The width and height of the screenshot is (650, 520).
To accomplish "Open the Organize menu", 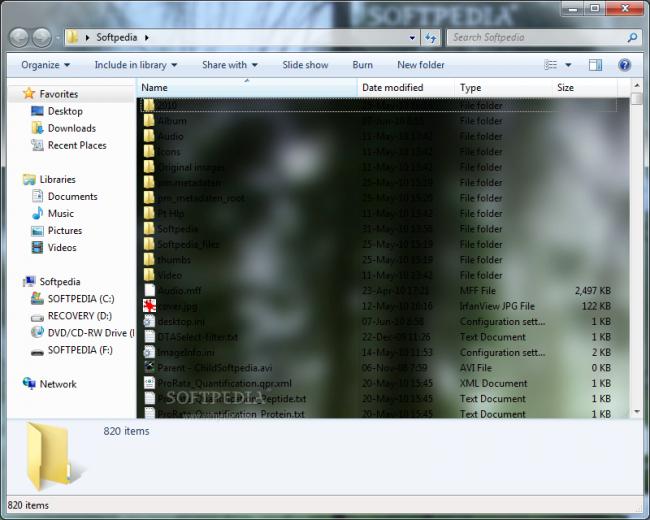I will click(46, 65).
